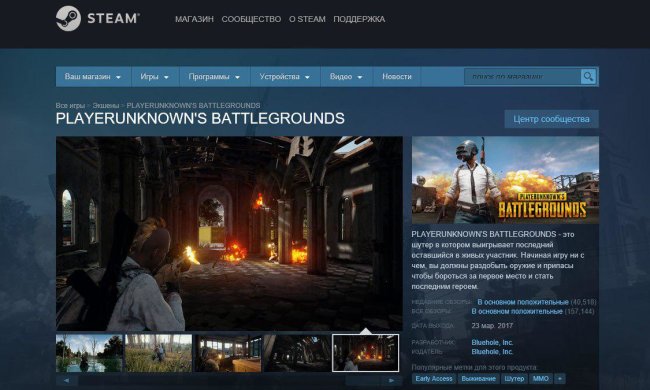Select the dark church interior thumbnail
The image size is (650, 390).
click(297, 353)
